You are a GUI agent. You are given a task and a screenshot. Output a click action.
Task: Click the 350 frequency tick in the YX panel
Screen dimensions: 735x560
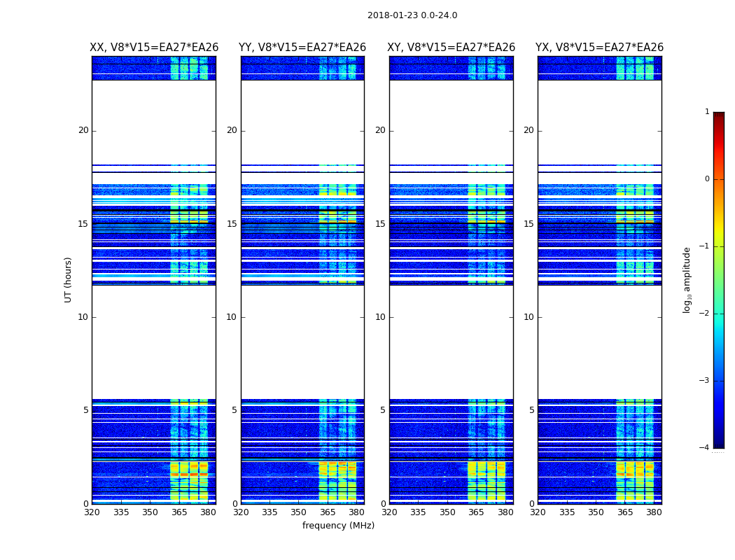coord(596,512)
